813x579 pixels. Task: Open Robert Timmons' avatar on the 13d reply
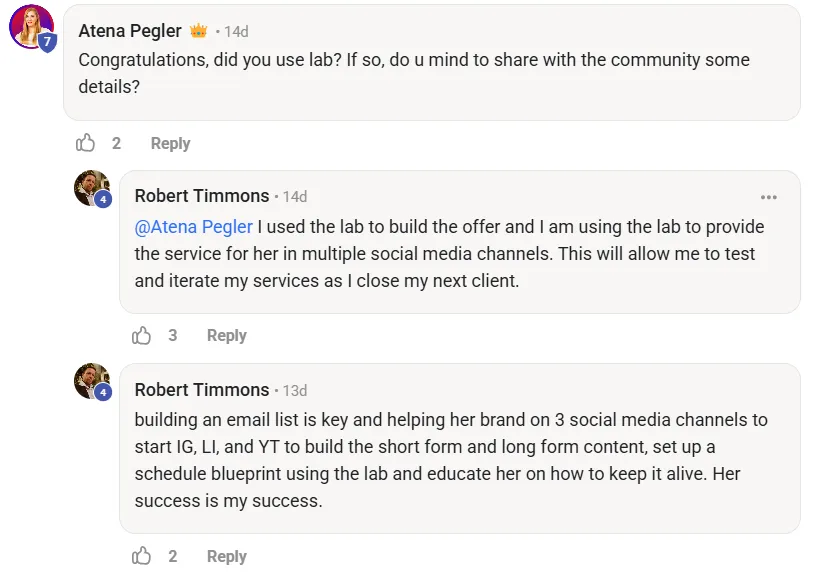(91, 381)
